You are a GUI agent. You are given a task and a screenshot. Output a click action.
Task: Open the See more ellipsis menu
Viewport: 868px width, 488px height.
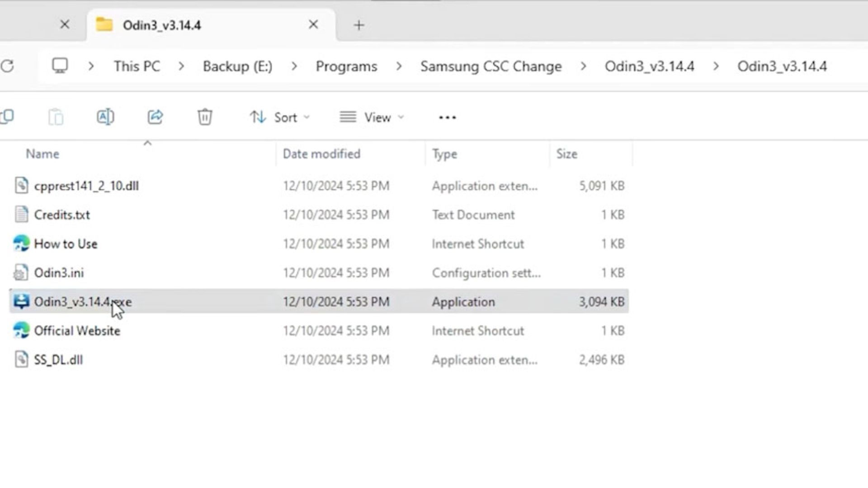click(x=447, y=117)
